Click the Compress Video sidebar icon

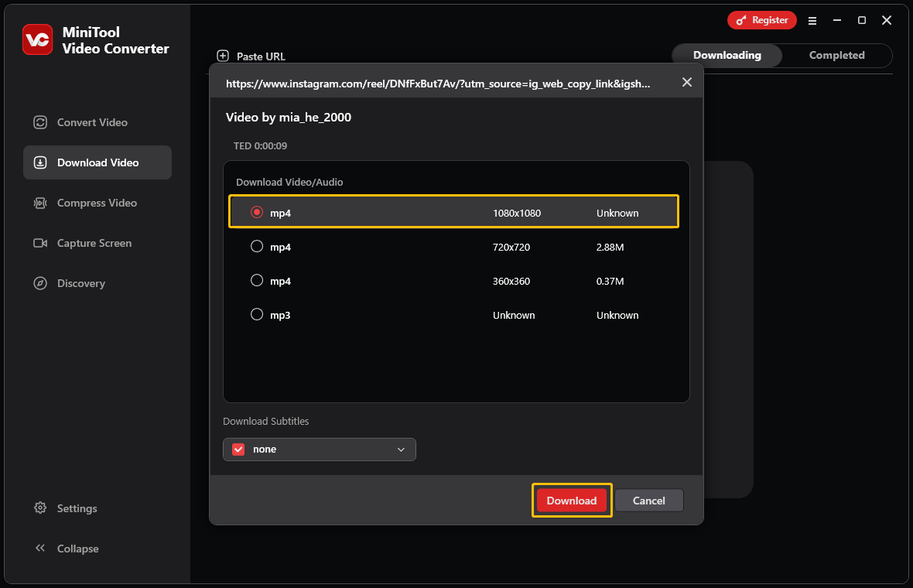[x=40, y=203]
